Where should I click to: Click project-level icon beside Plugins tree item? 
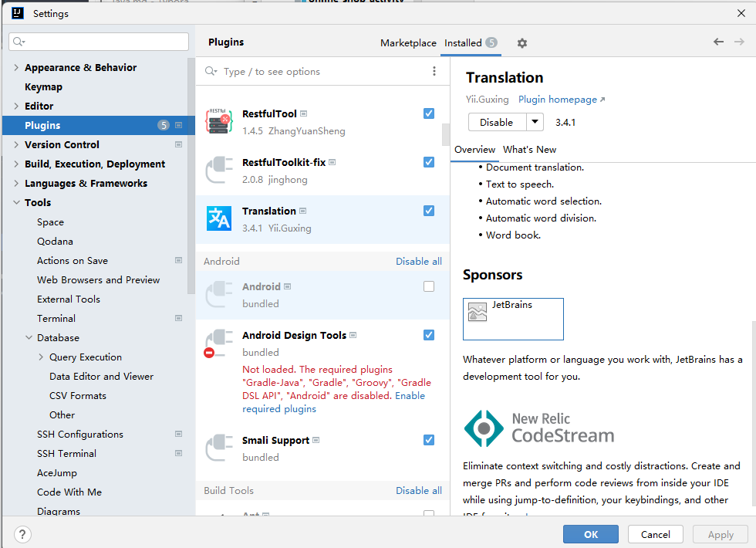pyautogui.click(x=178, y=125)
